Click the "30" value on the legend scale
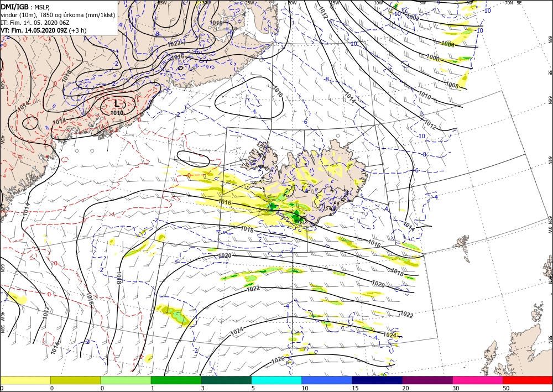This screenshot has width=553, height=392. pyautogui.click(x=456, y=388)
